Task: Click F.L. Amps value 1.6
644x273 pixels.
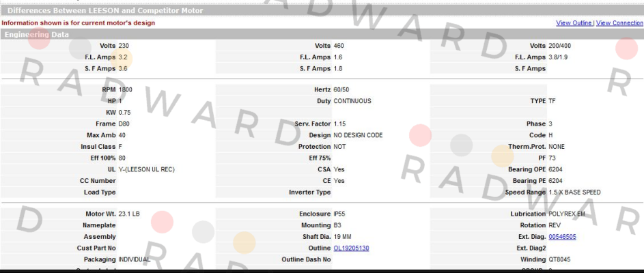Action: tap(338, 57)
